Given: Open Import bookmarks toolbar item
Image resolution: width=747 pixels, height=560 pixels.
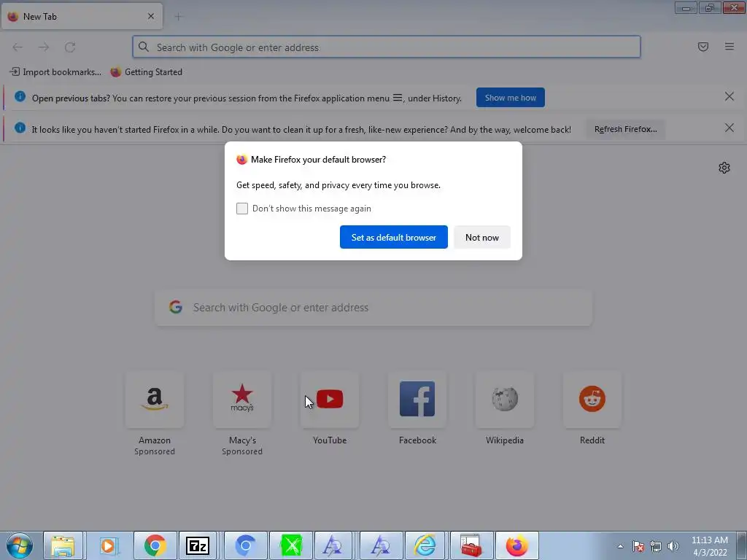Looking at the screenshot, I should (x=55, y=72).
